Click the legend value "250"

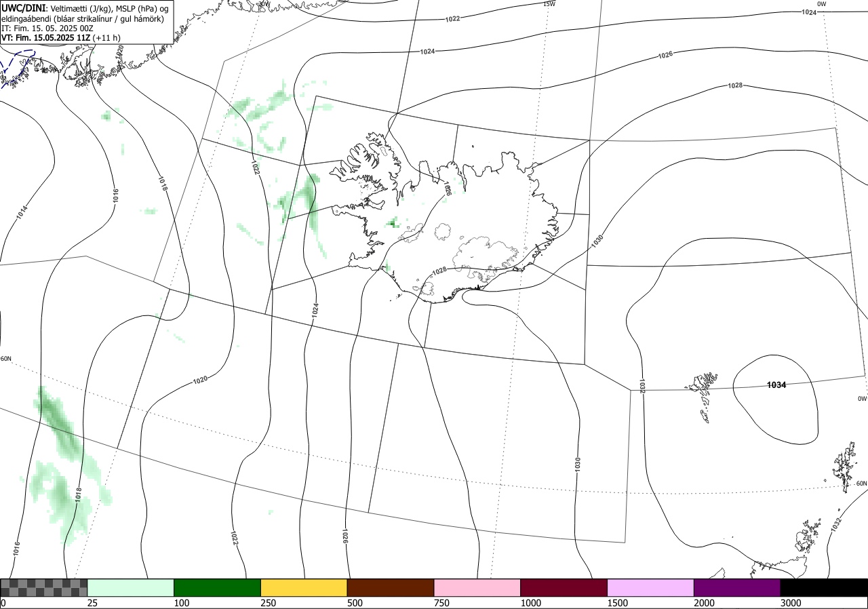coord(269,603)
